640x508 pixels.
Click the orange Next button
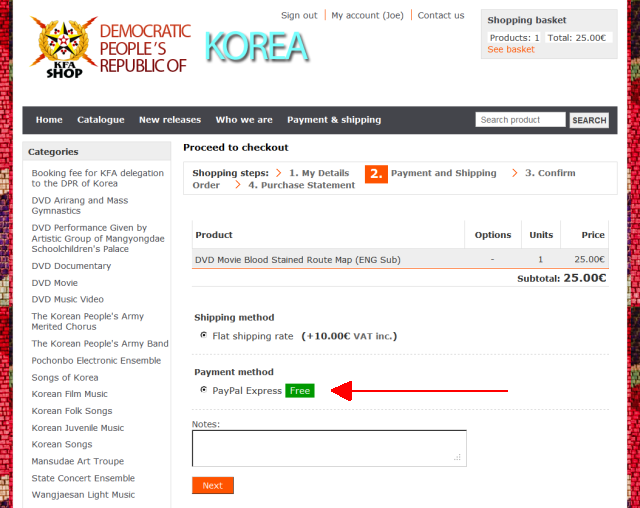coord(213,485)
